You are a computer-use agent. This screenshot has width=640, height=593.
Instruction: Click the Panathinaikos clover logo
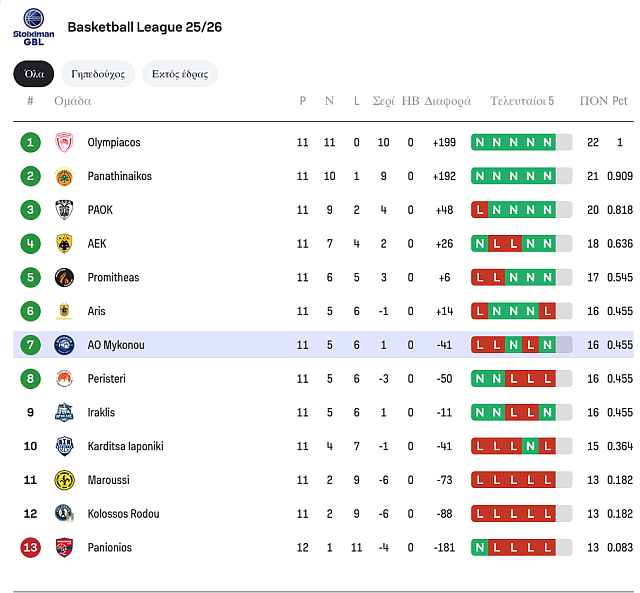[64, 176]
